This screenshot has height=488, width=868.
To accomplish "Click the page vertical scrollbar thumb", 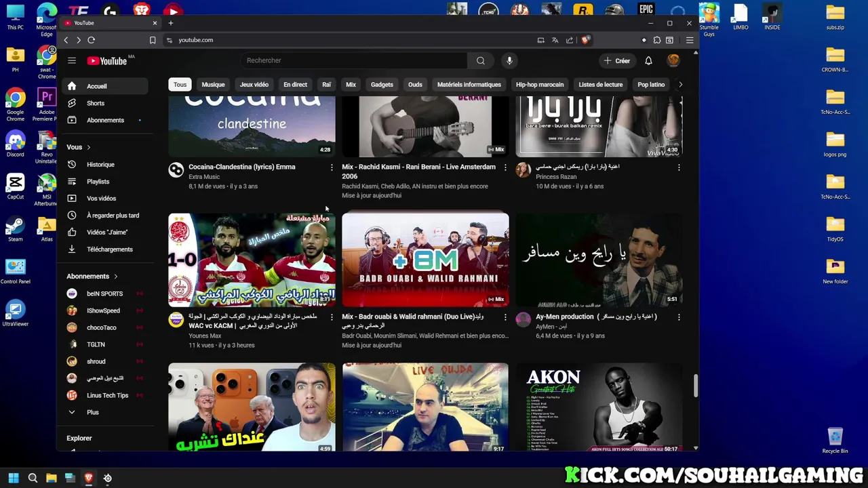I will [x=695, y=386].
